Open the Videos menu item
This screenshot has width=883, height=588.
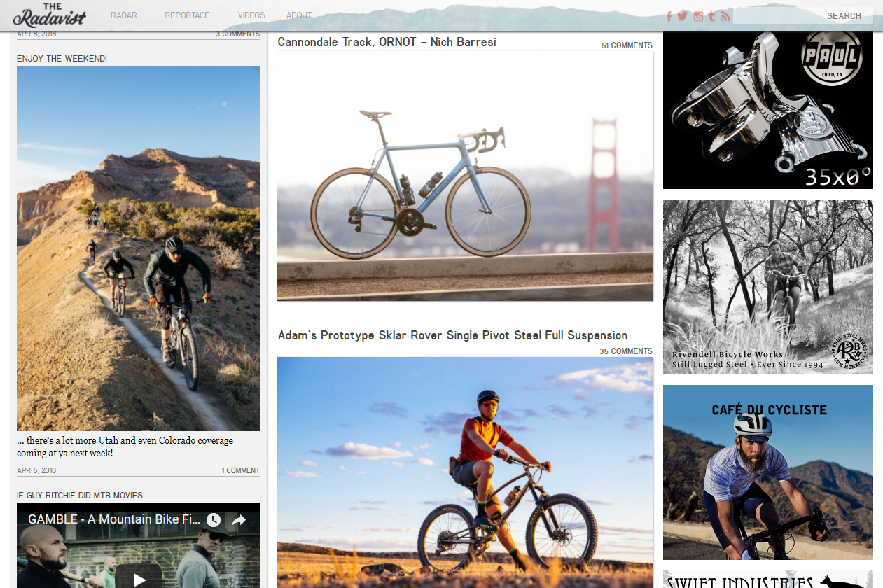click(251, 15)
